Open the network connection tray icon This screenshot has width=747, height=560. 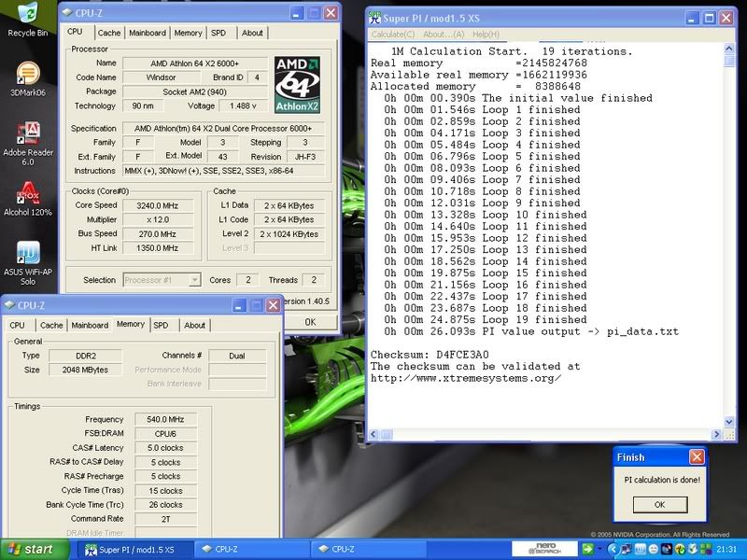point(627,549)
